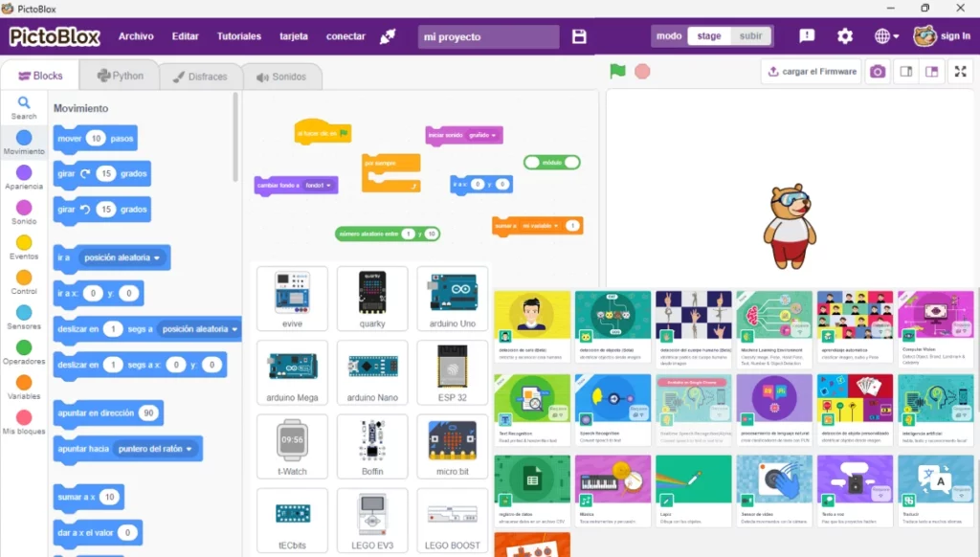Select the Eventos block category
The image size is (980, 557).
click(x=24, y=248)
